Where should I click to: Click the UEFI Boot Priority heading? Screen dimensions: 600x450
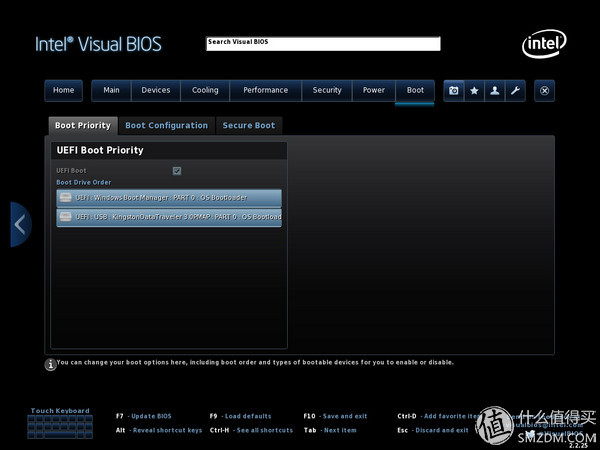(x=100, y=150)
